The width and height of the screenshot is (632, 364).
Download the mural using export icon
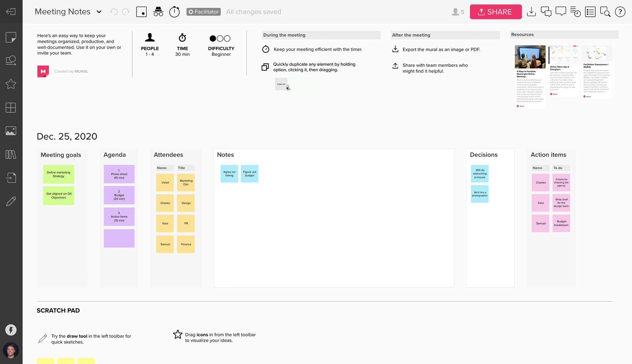[x=531, y=12]
